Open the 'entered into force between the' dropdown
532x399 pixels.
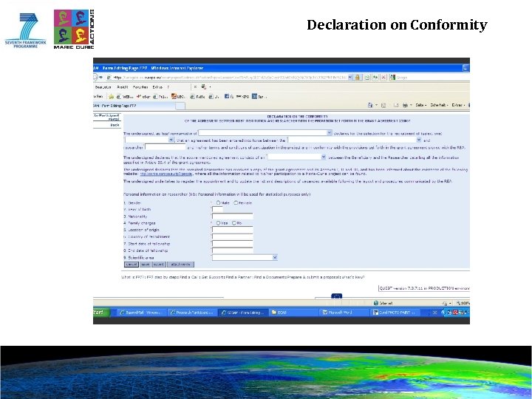[x=355, y=140]
